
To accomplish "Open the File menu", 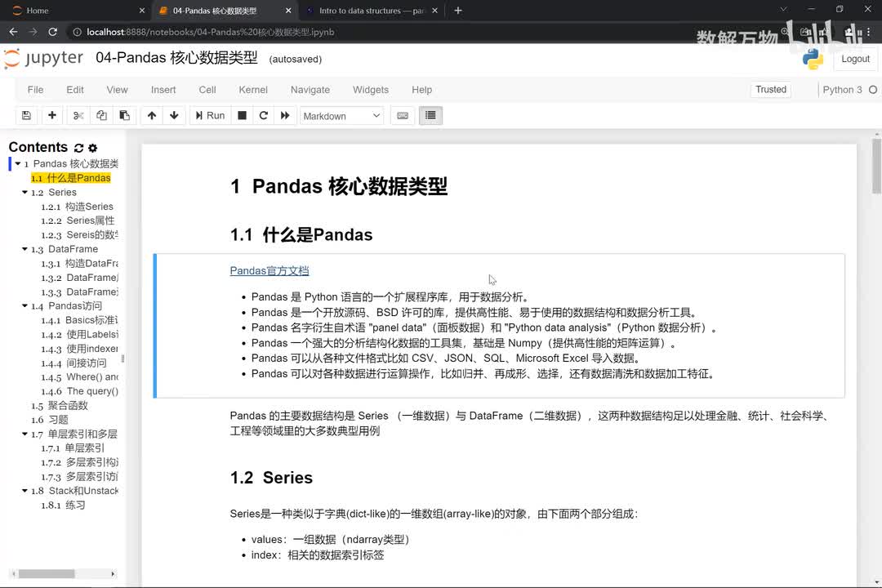I will [x=35, y=90].
